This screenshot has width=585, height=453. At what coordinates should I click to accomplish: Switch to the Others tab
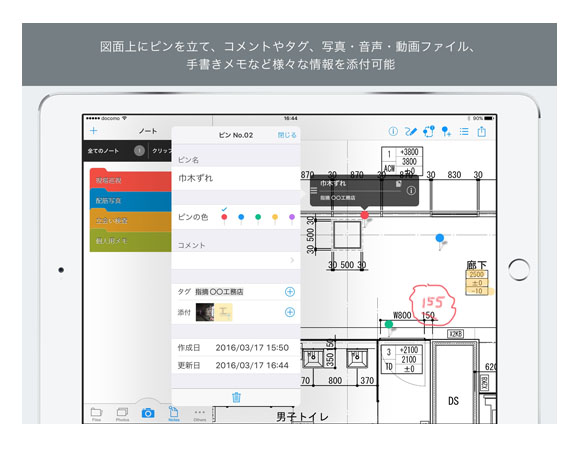click(200, 414)
